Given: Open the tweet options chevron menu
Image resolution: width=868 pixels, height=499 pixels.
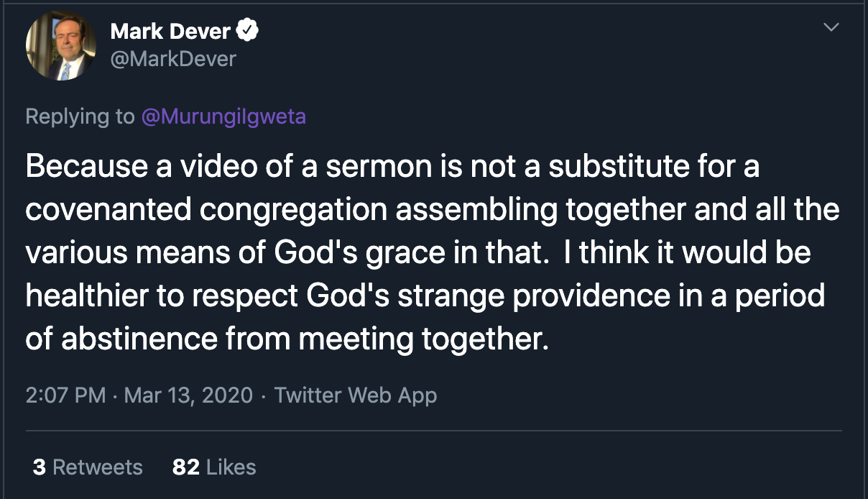Looking at the screenshot, I should 831,28.
